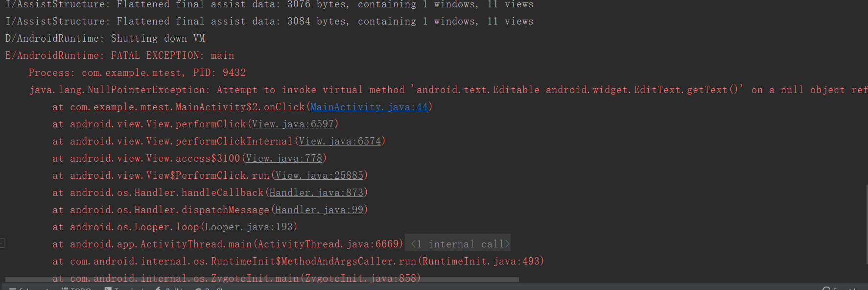Image resolution: width=868 pixels, height=290 pixels.
Task: Click the 'RuntimeInit.java:493' stack trace line
Action: pos(298,261)
